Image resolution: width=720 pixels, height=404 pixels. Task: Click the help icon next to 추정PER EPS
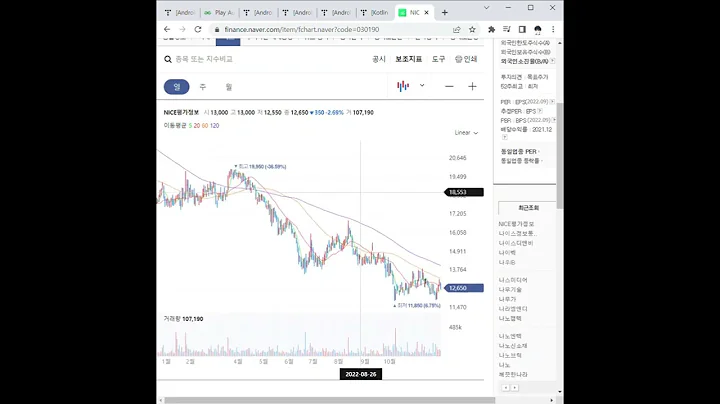(540, 111)
